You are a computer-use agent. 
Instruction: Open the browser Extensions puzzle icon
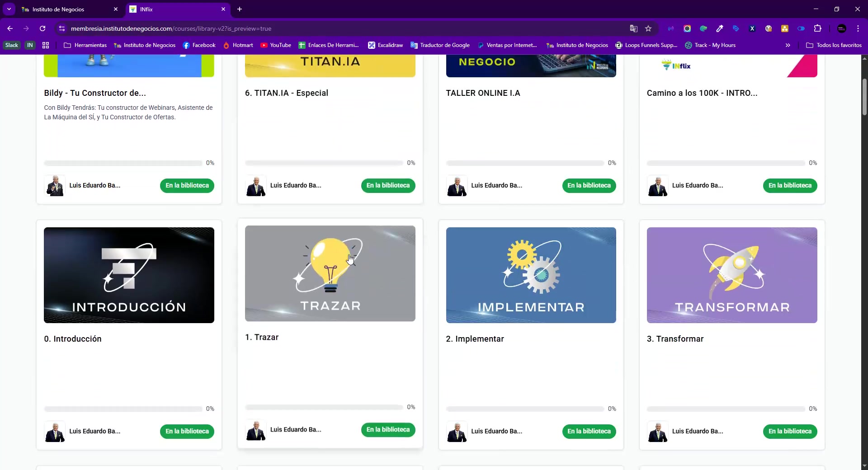pyautogui.click(x=817, y=28)
